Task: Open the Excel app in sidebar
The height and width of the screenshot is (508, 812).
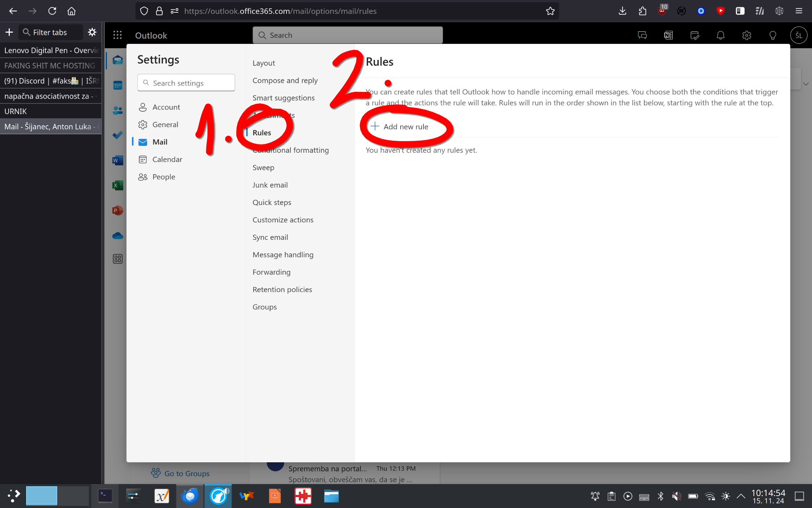Action: 117,185
